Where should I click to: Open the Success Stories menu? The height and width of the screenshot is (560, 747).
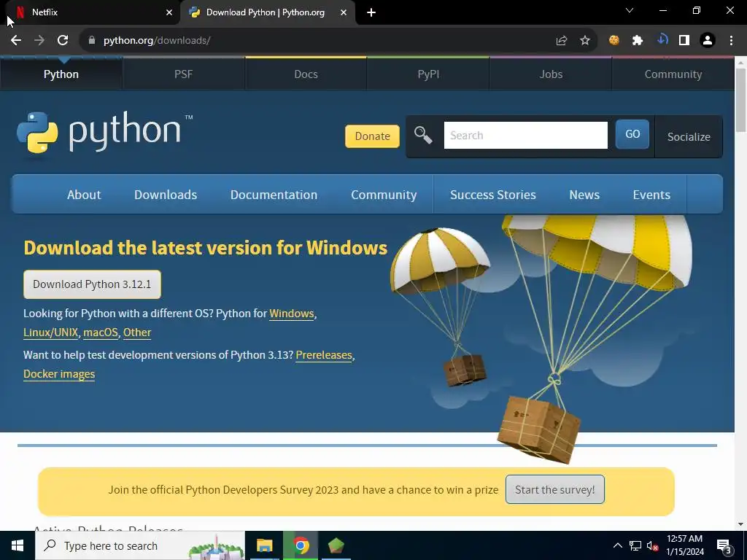[492, 195]
